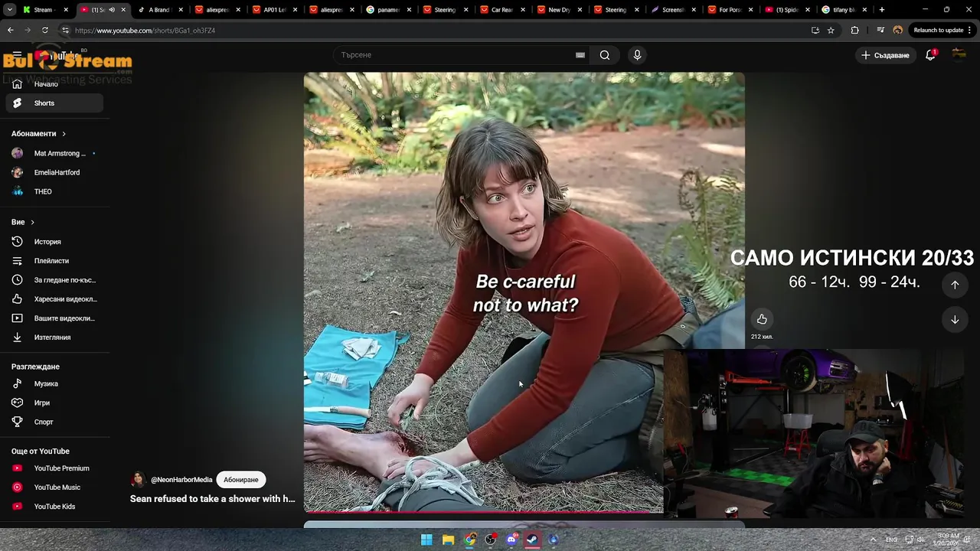Like the Short with thumbs-up
Image resolution: width=980 pixels, height=551 pixels.
(x=762, y=319)
